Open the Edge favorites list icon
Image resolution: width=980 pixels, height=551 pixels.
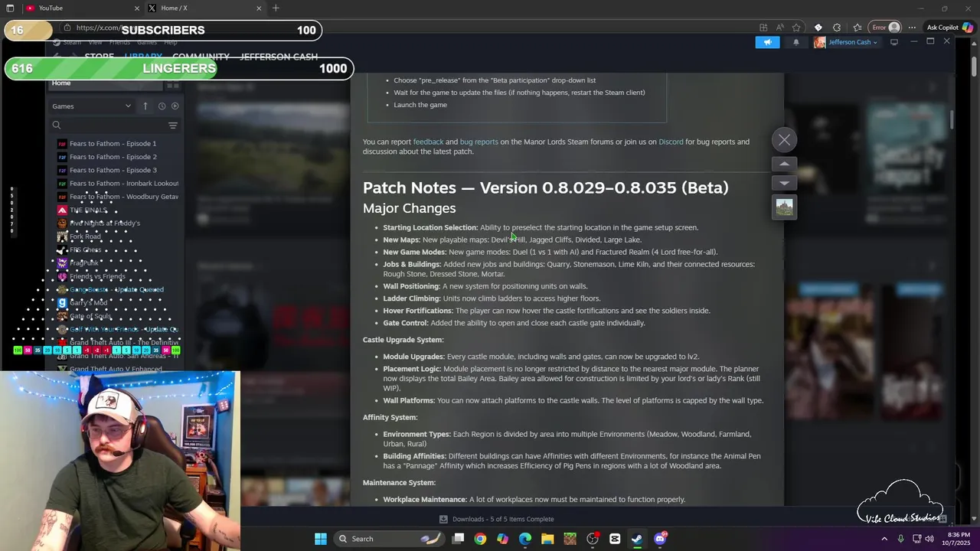coord(857,28)
